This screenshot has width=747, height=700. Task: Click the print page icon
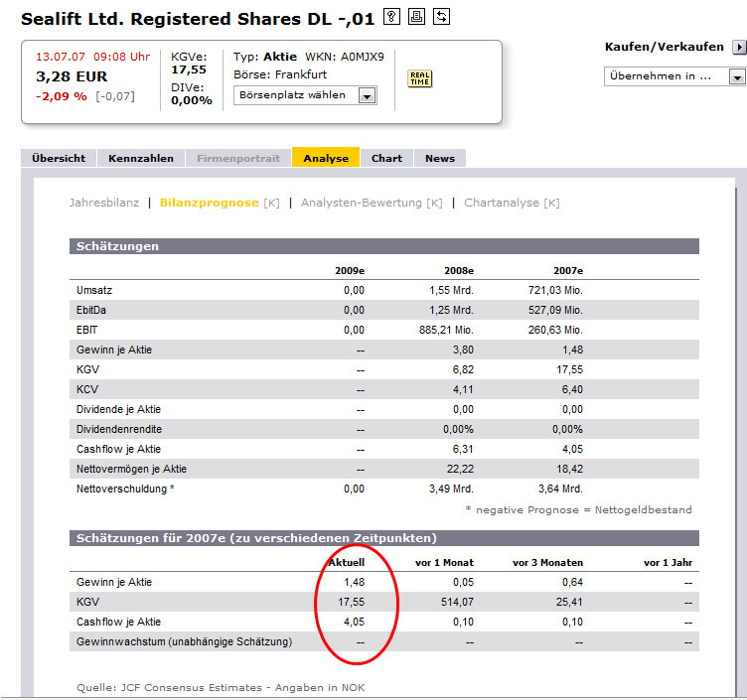tap(417, 17)
